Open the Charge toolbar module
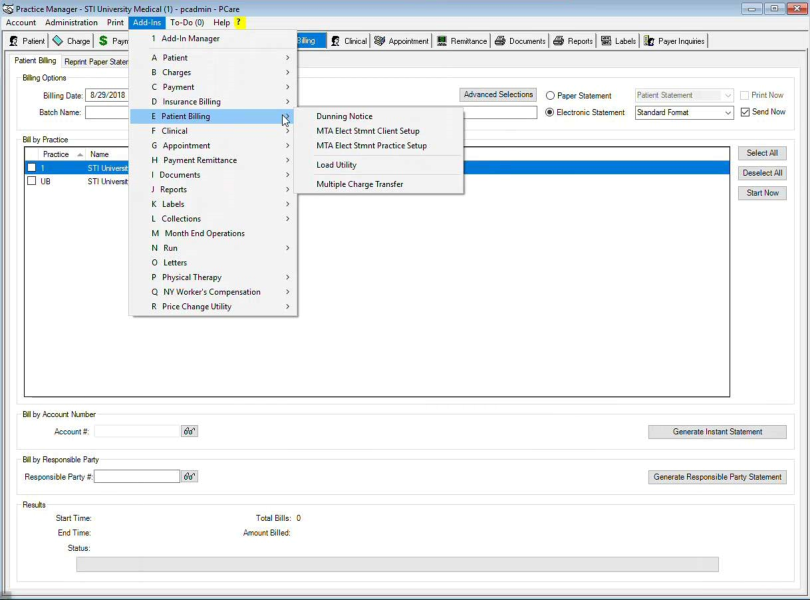This screenshot has height=600, width=810. (71, 41)
